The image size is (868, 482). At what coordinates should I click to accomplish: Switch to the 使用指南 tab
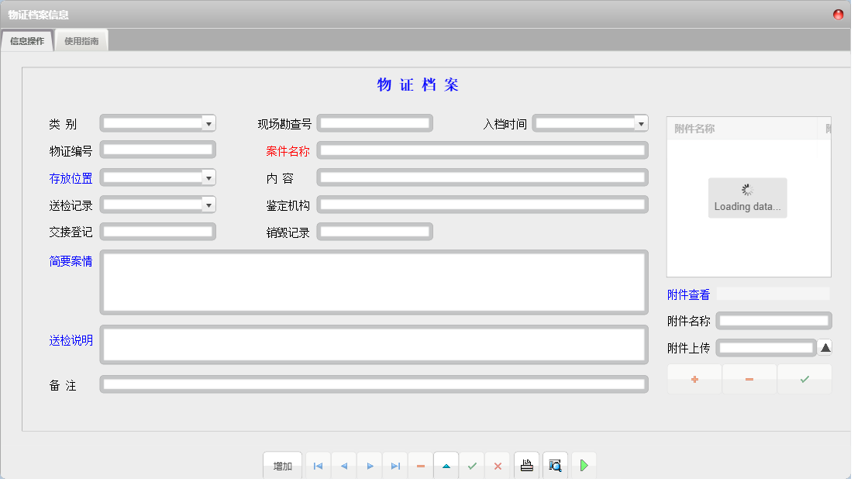81,40
